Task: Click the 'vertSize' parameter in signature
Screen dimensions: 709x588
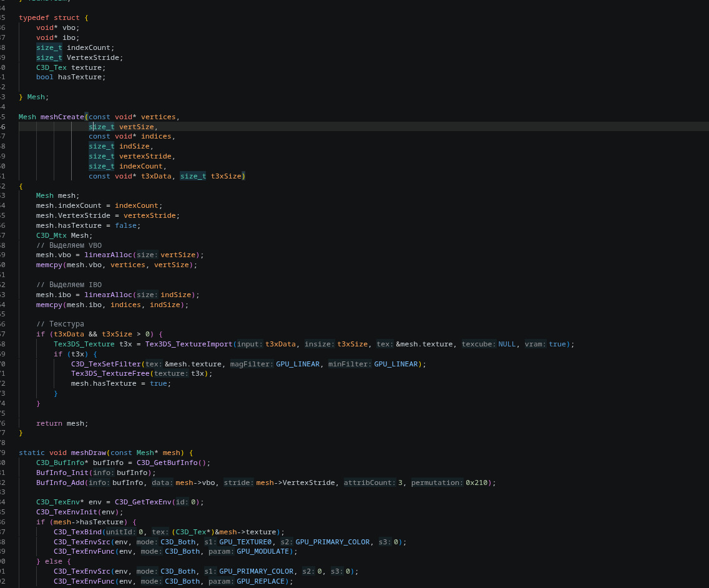Action: pyautogui.click(x=136, y=127)
